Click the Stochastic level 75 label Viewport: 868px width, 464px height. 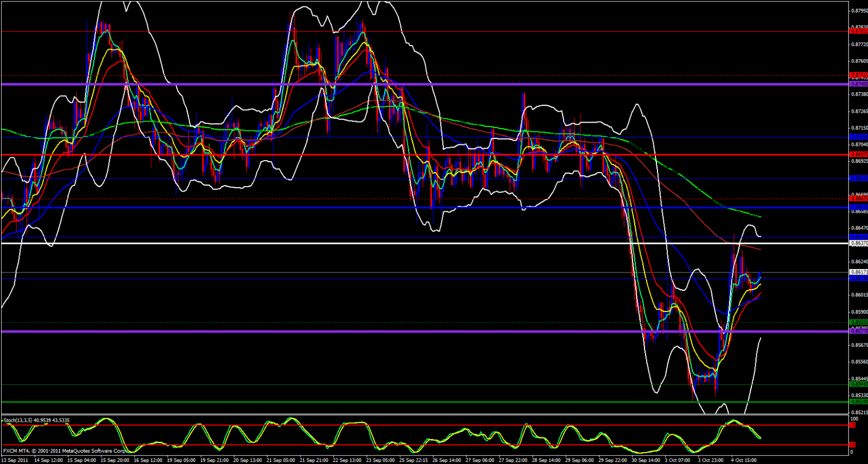853,425
